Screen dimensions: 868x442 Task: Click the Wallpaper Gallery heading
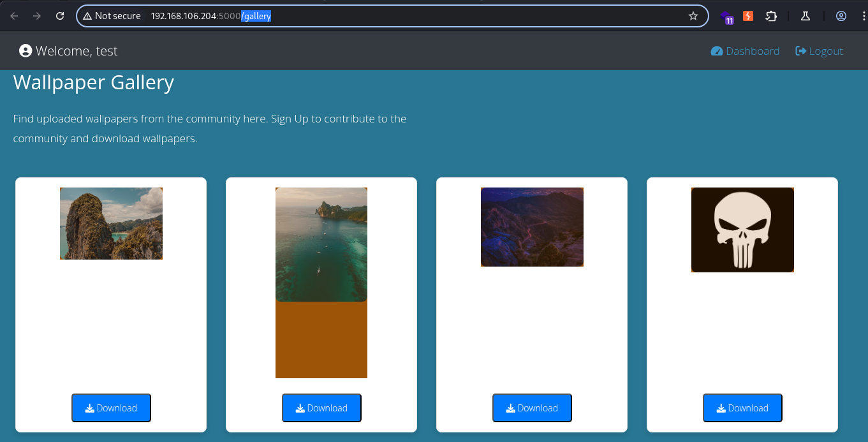(94, 82)
